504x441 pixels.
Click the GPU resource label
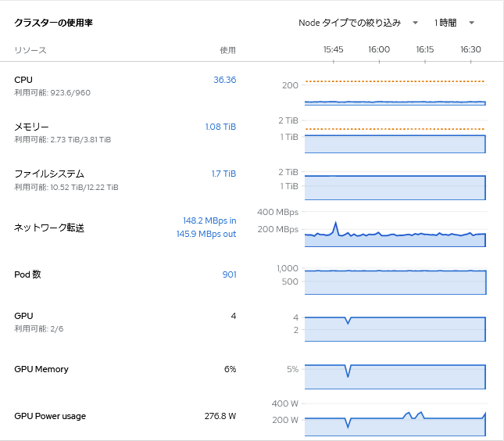click(23, 316)
